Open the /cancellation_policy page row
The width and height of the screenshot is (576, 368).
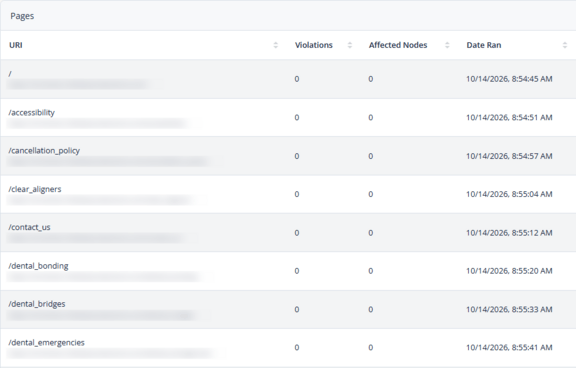pos(288,156)
